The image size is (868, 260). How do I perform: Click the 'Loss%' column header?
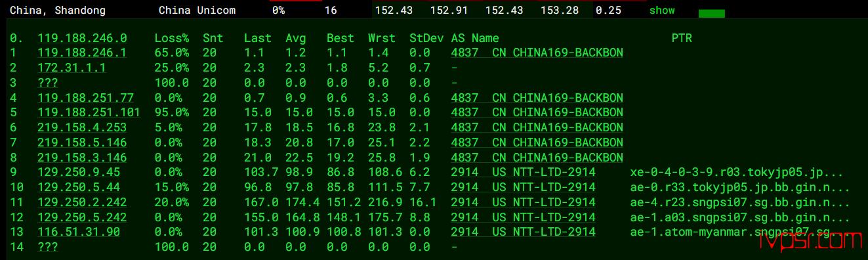tap(172, 38)
